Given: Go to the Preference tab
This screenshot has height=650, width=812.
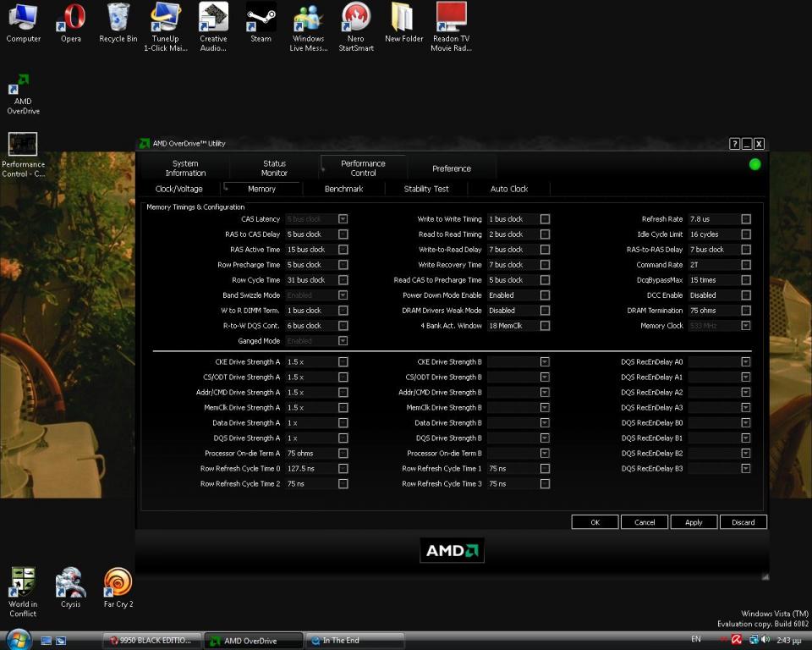Looking at the screenshot, I should 452,168.
